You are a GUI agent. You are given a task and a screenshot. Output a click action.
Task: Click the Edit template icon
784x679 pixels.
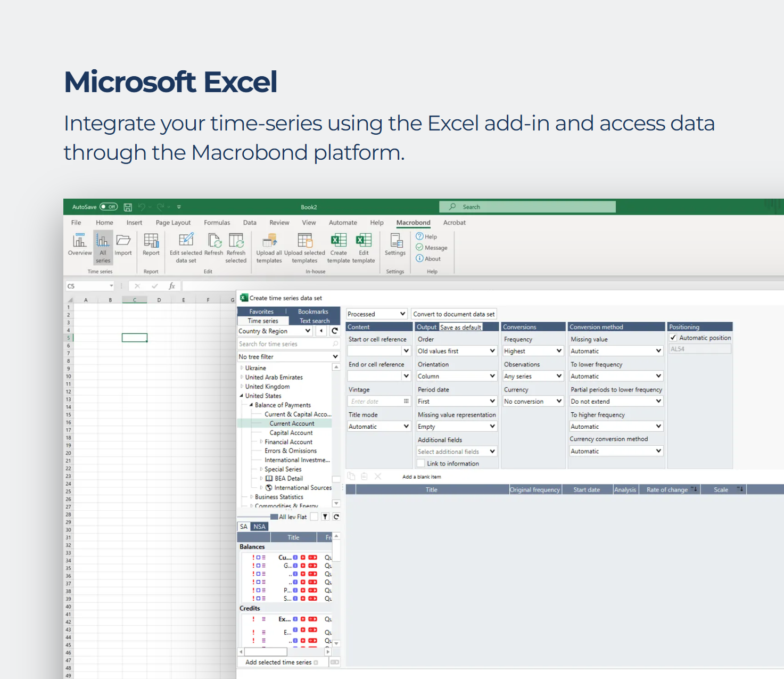pos(364,248)
